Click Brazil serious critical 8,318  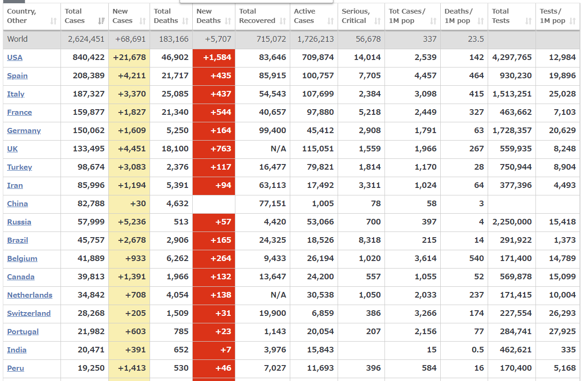click(x=370, y=240)
